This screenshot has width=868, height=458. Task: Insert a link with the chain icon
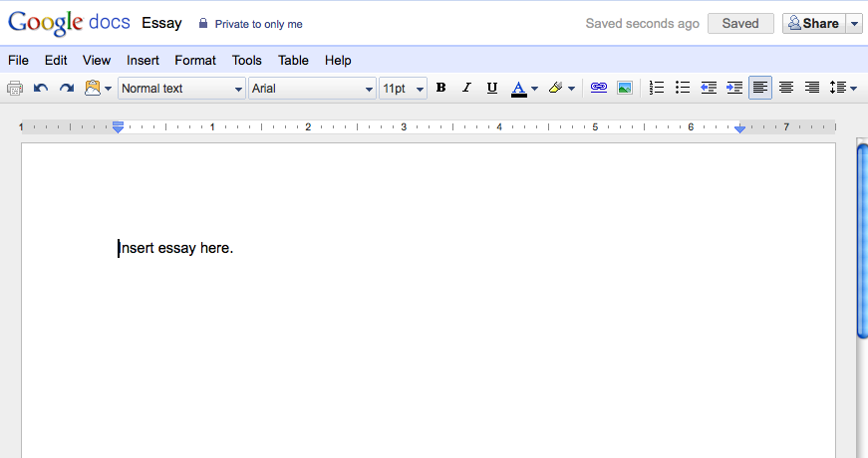tap(598, 89)
